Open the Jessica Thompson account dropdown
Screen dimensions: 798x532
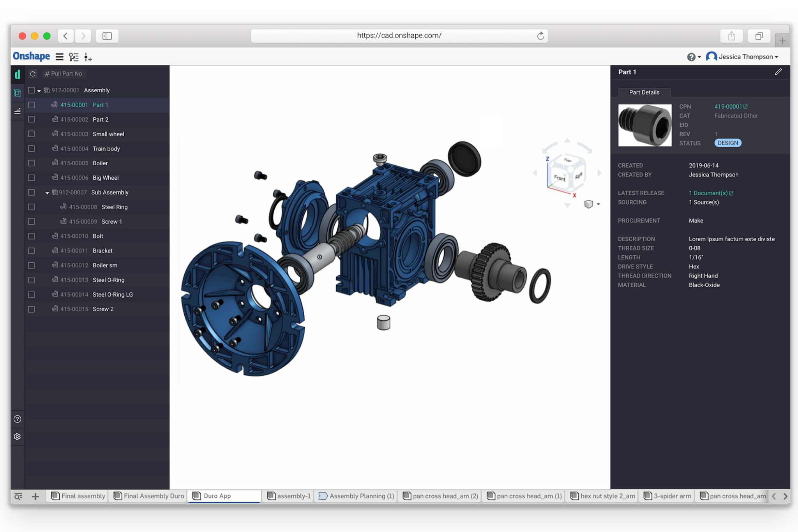(747, 57)
